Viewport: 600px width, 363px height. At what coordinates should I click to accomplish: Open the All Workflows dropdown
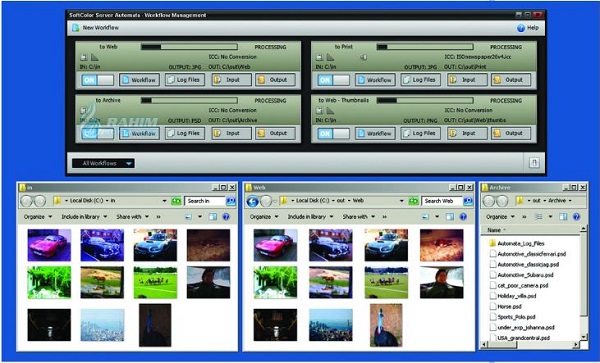103,163
